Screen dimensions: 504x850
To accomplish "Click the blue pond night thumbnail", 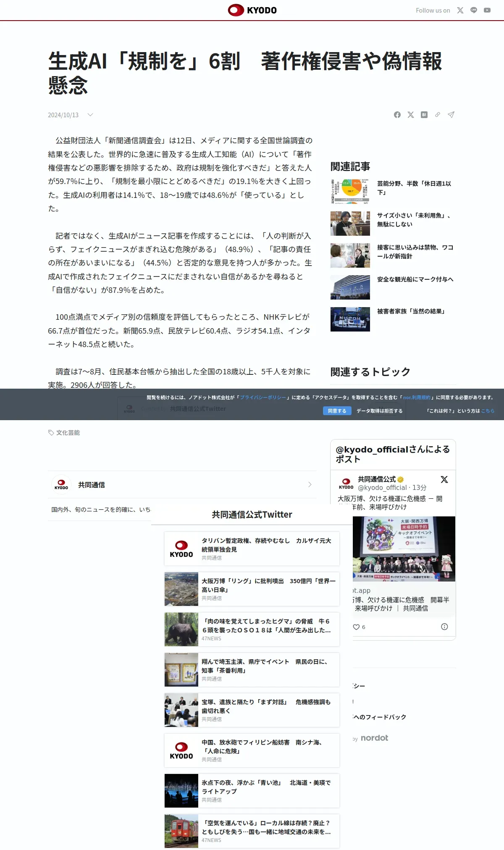I will coord(181,791).
